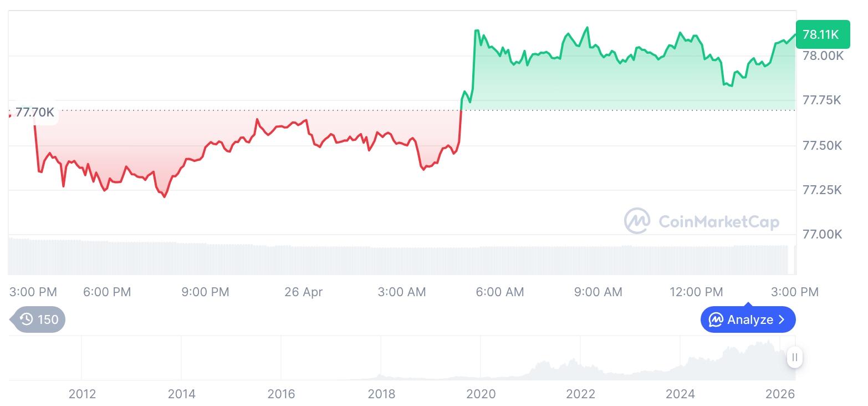This screenshot has width=868, height=406.
Task: Click the 77.70K opening price label
Action: pos(34,113)
